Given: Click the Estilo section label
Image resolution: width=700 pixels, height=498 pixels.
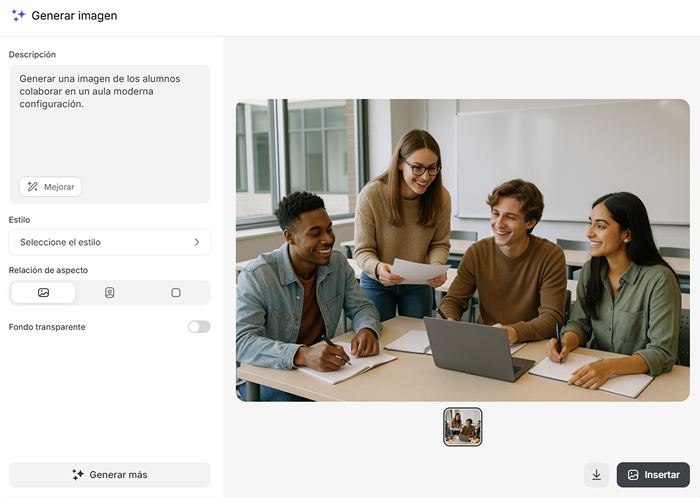Looking at the screenshot, I should pyautogui.click(x=20, y=219).
